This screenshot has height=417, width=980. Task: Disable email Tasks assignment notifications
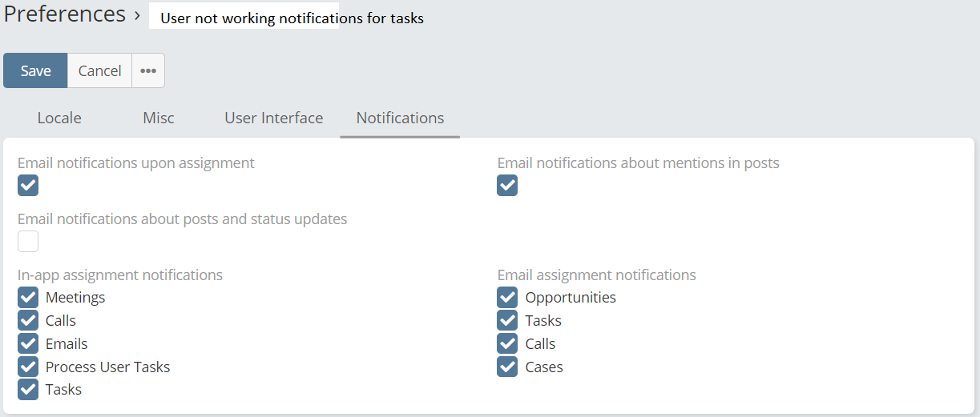coord(507,321)
